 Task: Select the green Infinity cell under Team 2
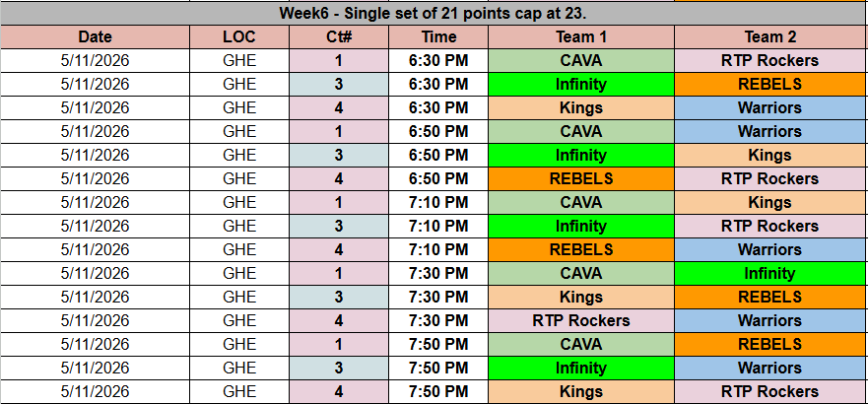pos(770,274)
